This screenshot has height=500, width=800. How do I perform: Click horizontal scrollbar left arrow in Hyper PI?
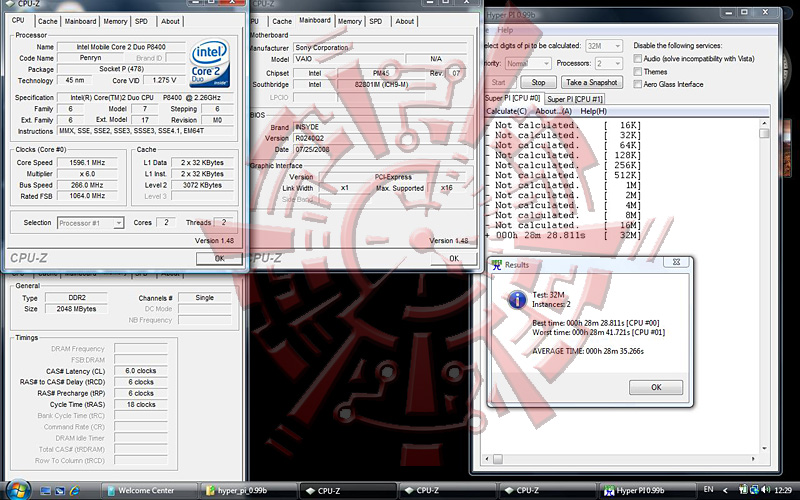click(487, 459)
